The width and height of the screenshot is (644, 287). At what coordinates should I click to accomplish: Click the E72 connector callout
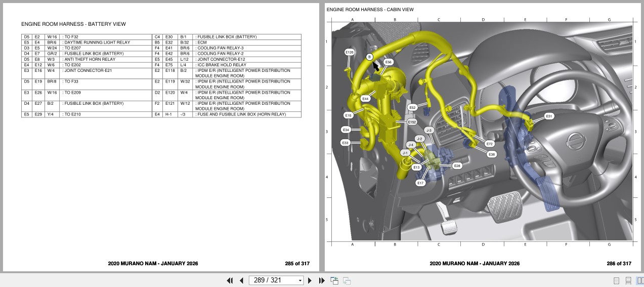(x=490, y=144)
